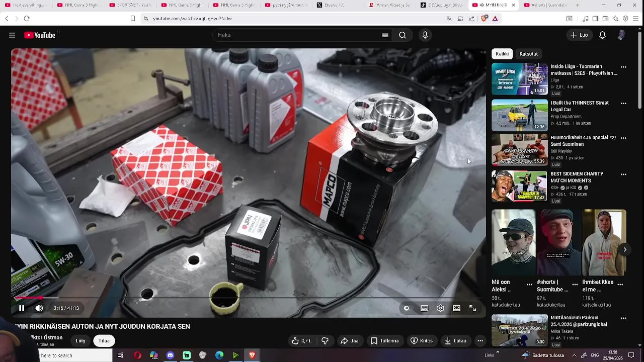644x362 pixels.
Task: Switch to the petri nygård YouTube tab
Action: (285, 5)
